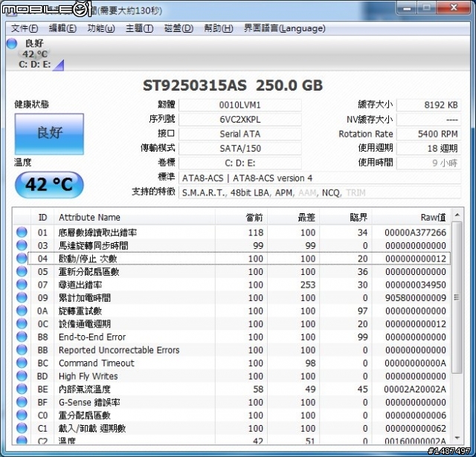
Task: Click the serial number field 6VC2XKPL
Action: 240,120
